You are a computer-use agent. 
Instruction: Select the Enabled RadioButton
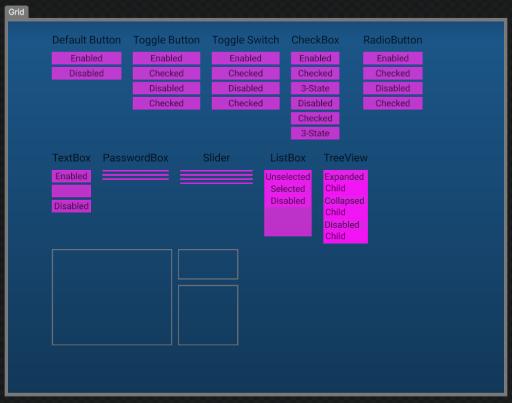(393, 58)
